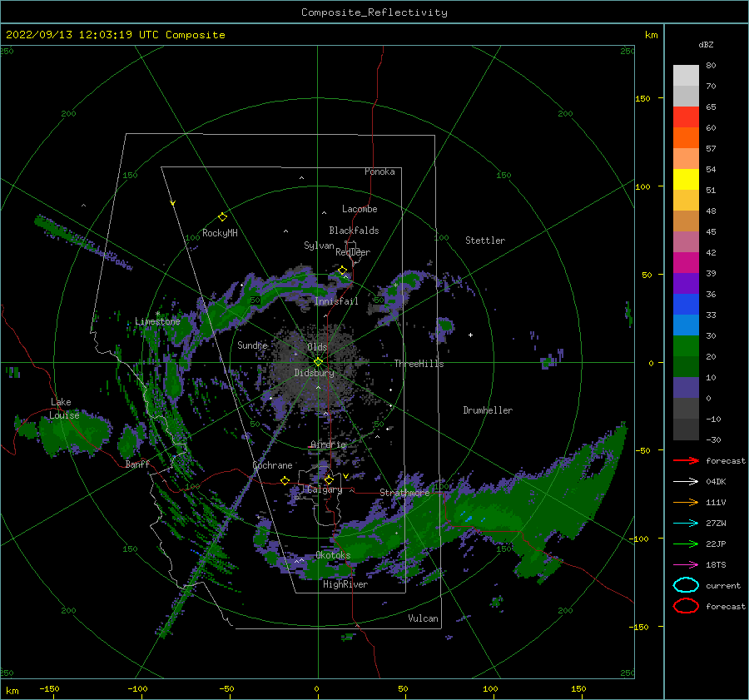Pick the lightest gray swatch atop dBZ scale
This screenshot has width=749, height=700.
click(686, 76)
